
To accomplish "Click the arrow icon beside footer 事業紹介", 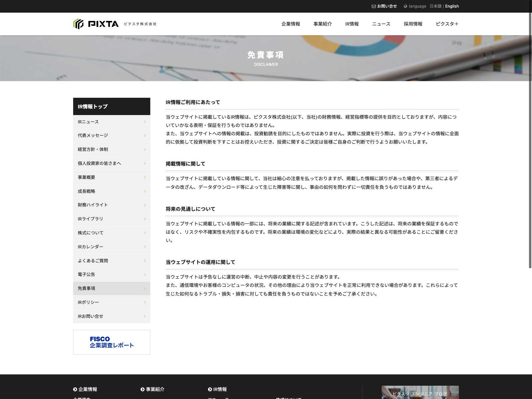I will pyautogui.click(x=143, y=389).
